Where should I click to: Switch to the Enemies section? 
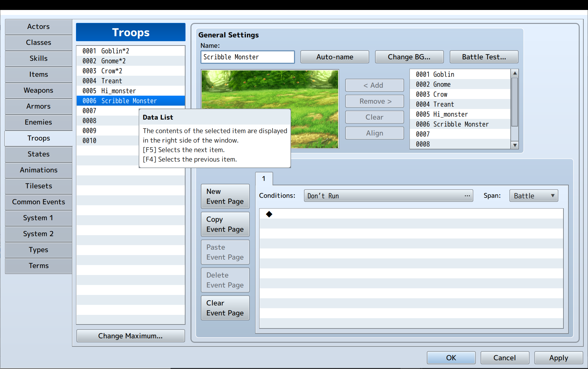(38, 122)
